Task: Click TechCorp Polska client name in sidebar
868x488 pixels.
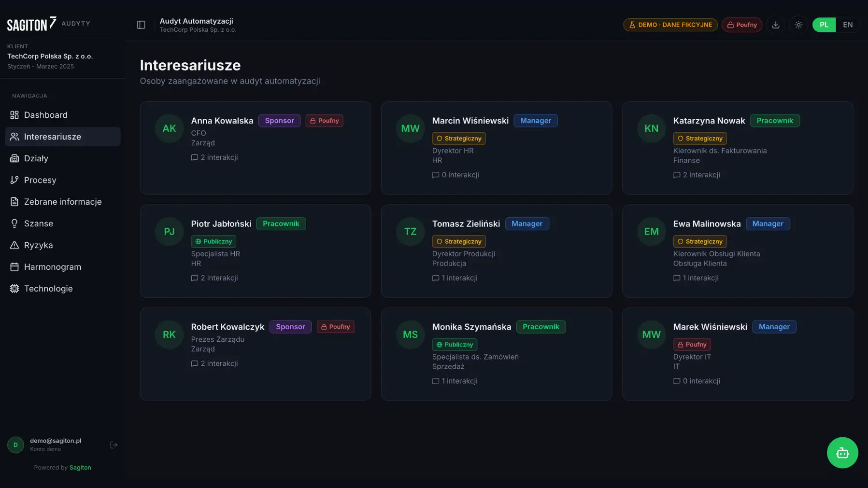Action: (50, 56)
